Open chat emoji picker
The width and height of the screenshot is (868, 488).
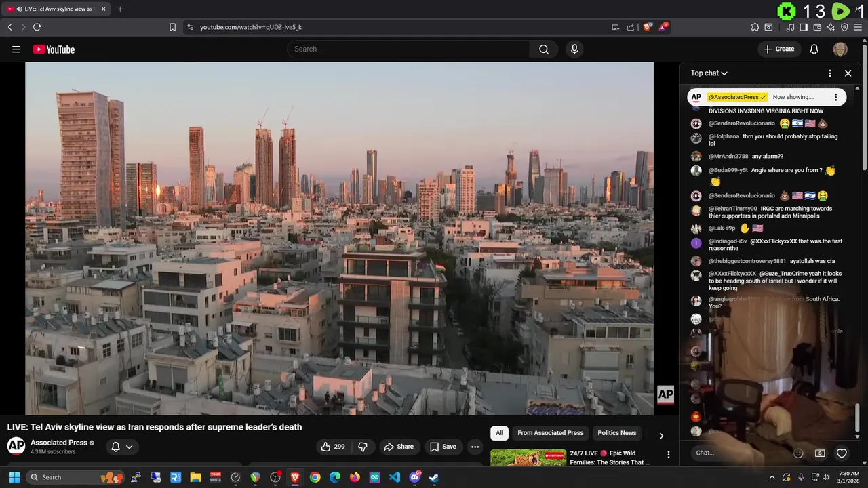798,453
